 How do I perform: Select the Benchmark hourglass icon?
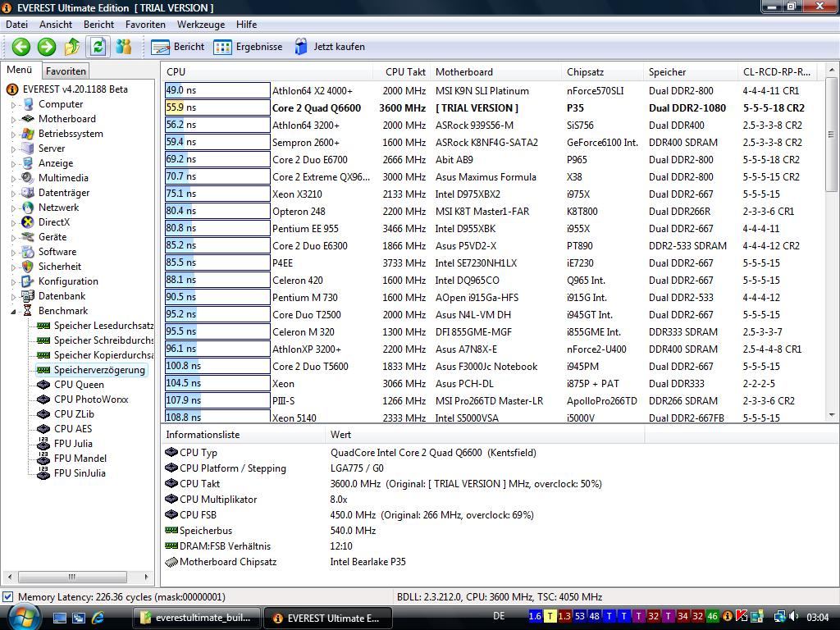(x=28, y=310)
